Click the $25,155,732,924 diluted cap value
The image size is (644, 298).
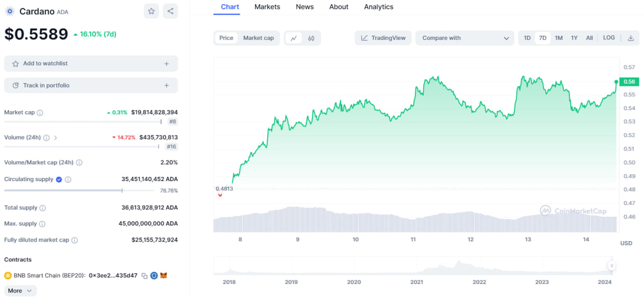point(155,240)
